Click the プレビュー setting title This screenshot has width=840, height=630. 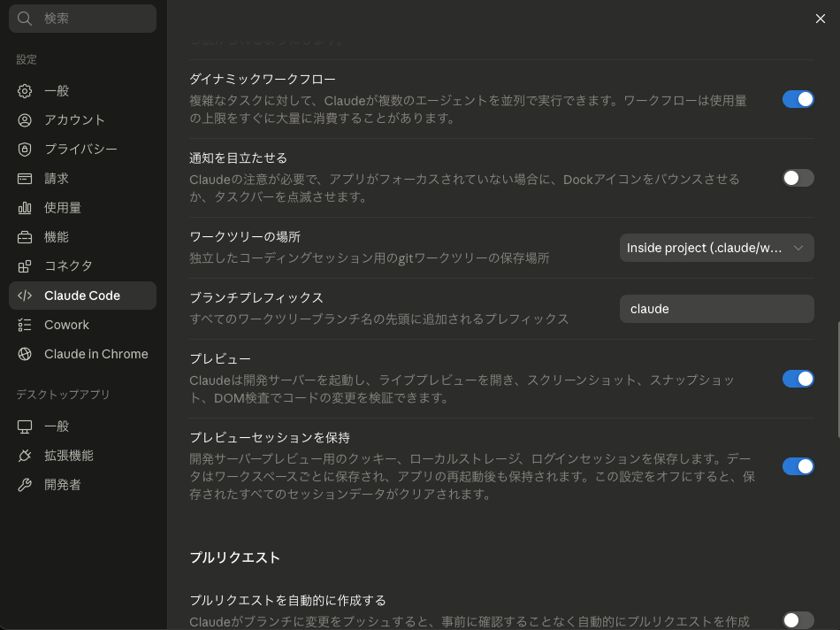pos(220,358)
